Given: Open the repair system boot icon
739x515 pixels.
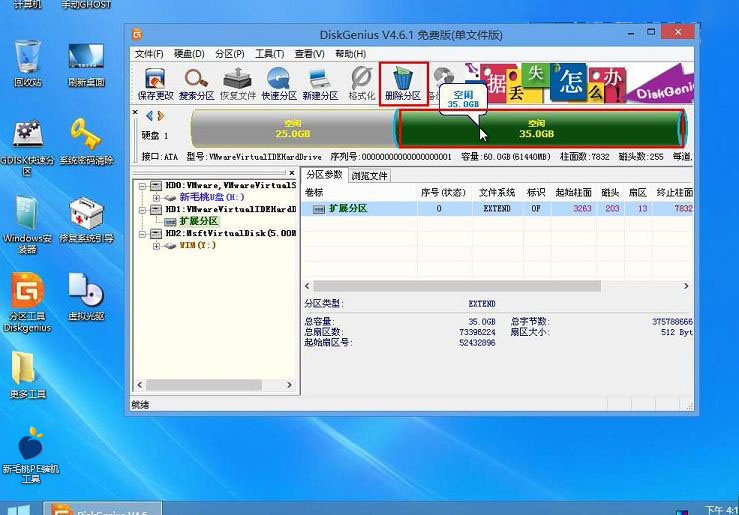Looking at the screenshot, I should tap(86, 220).
